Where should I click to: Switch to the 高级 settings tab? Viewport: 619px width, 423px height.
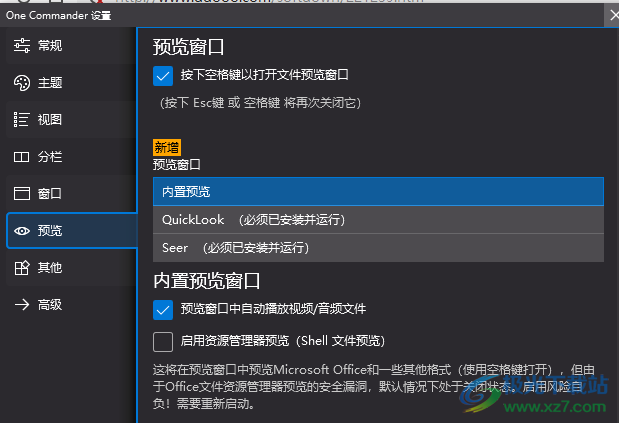72,305
